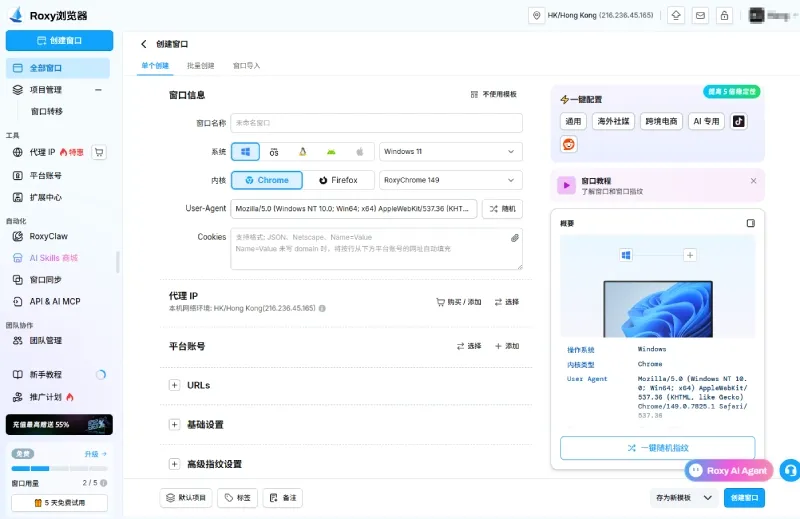Screen dimensions: 800x519
Task: Apply the Reddit preset icon
Action: 568,144
